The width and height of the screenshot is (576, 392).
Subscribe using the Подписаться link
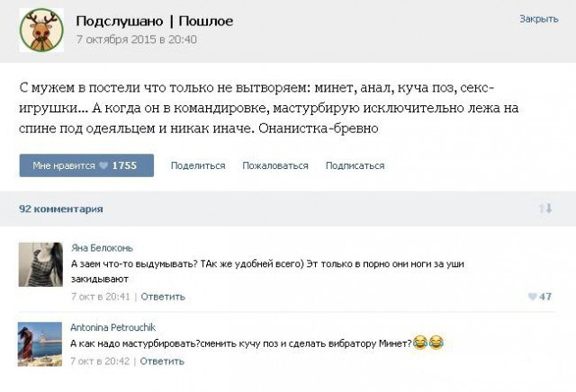coord(355,165)
